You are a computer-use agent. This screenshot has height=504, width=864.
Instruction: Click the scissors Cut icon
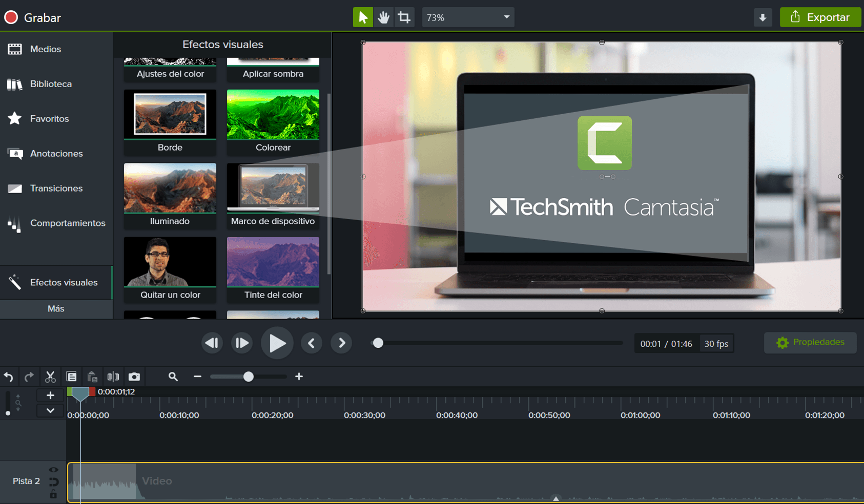pos(50,377)
